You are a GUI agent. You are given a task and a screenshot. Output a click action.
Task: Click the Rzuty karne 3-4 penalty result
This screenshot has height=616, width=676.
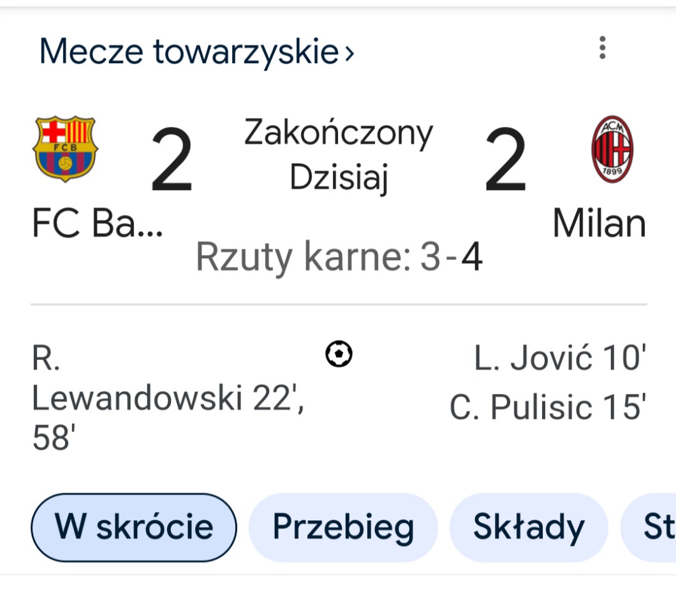click(x=339, y=257)
